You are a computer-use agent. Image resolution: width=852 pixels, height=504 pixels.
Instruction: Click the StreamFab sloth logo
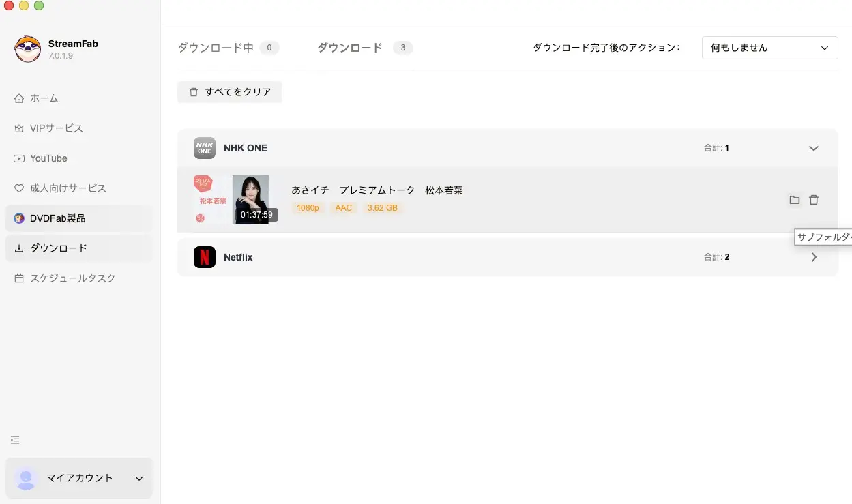(27, 49)
